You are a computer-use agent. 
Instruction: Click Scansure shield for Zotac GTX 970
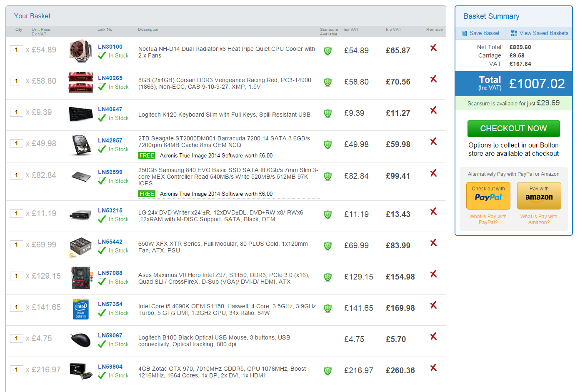328,371
